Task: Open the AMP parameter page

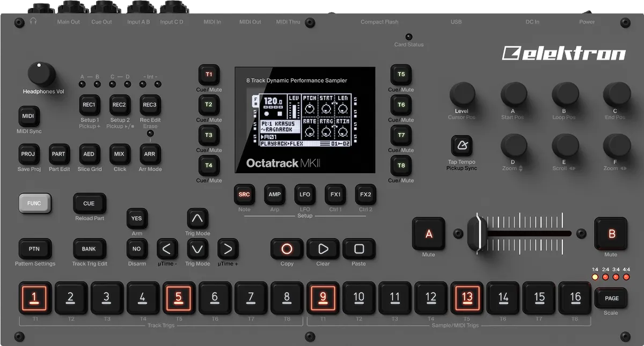Action: point(275,195)
